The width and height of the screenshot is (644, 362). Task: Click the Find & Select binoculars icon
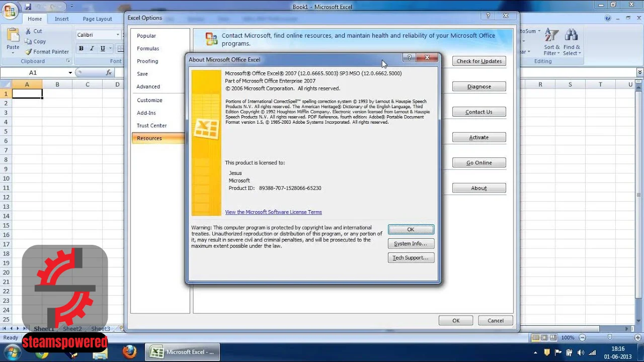point(572,35)
